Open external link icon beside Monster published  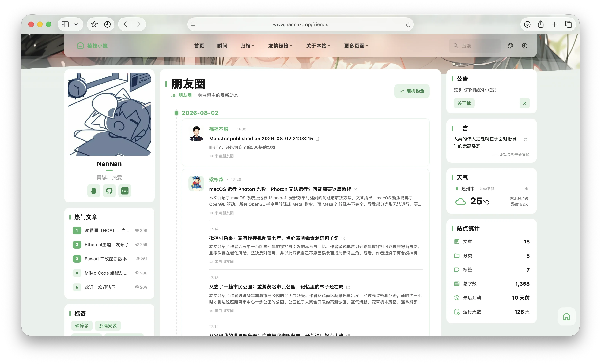click(317, 139)
